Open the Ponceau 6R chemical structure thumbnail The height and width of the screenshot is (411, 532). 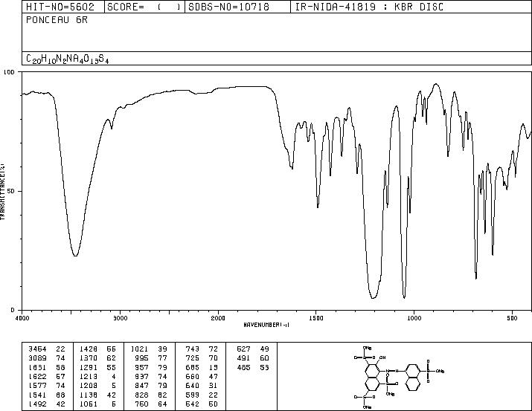400,377
